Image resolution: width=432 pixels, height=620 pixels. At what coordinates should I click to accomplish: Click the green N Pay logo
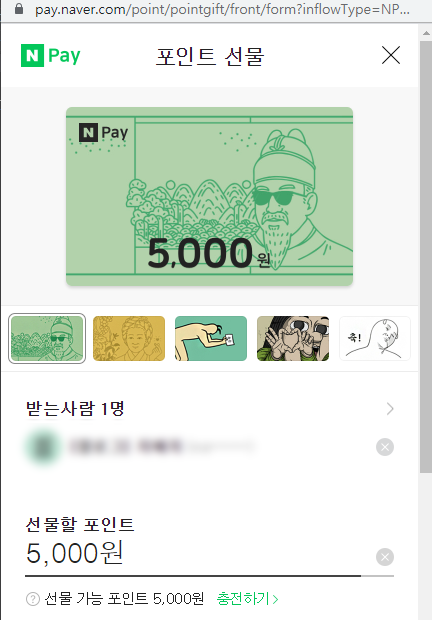point(51,55)
